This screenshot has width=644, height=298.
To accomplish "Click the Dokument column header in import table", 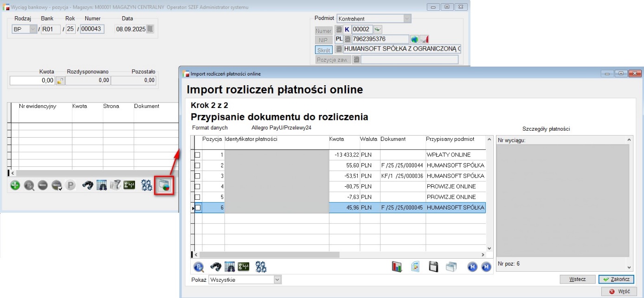I will click(x=393, y=139).
